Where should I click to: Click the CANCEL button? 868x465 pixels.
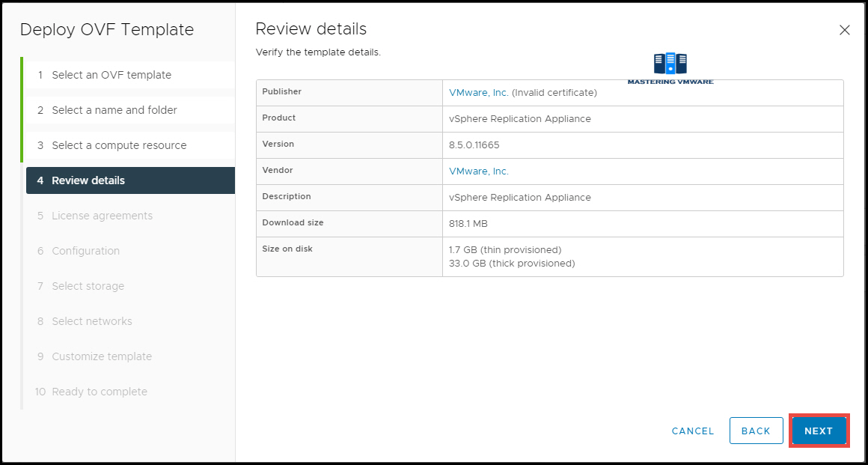(692, 431)
